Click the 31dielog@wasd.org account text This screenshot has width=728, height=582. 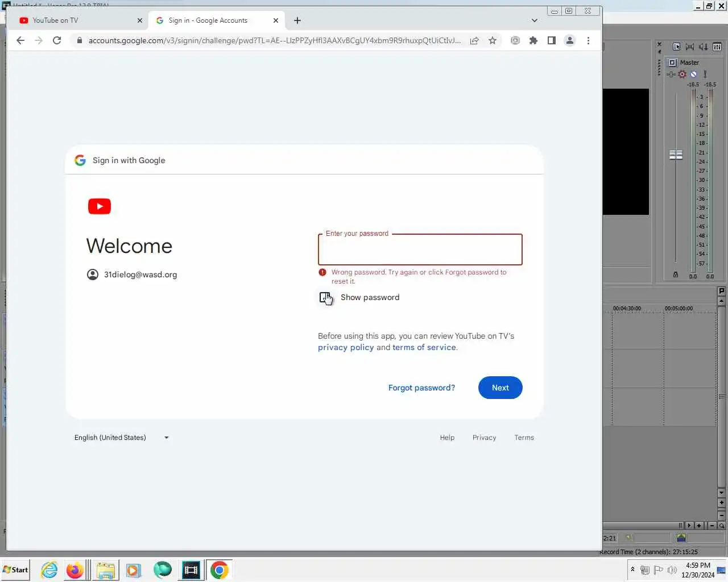click(x=140, y=275)
